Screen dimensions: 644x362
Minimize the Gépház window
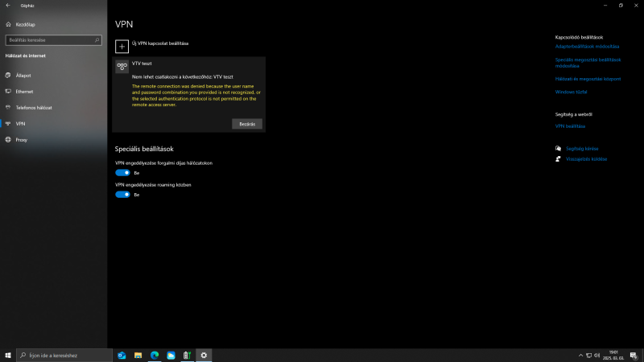pos(605,6)
